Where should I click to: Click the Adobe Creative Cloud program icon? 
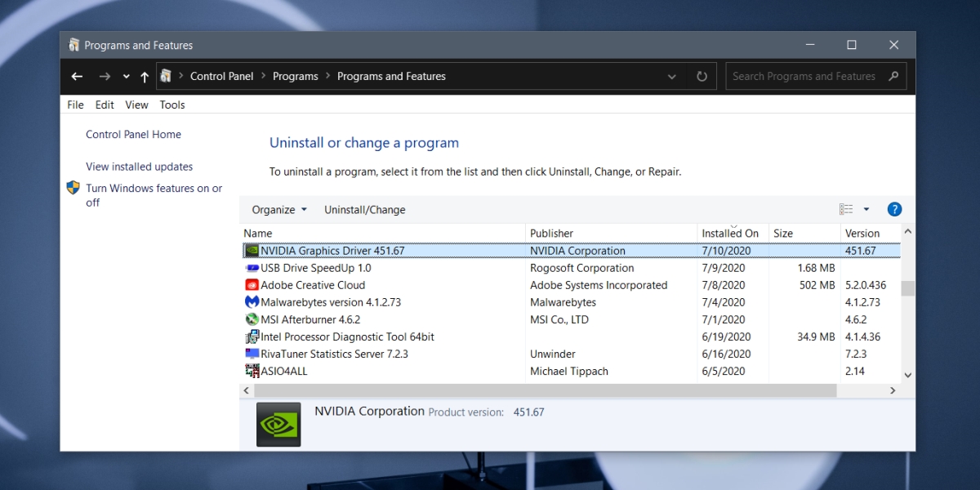point(252,285)
